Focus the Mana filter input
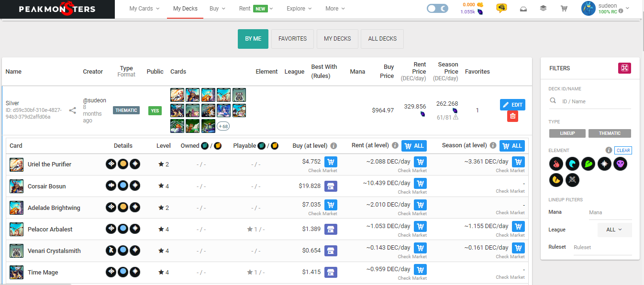 point(610,212)
